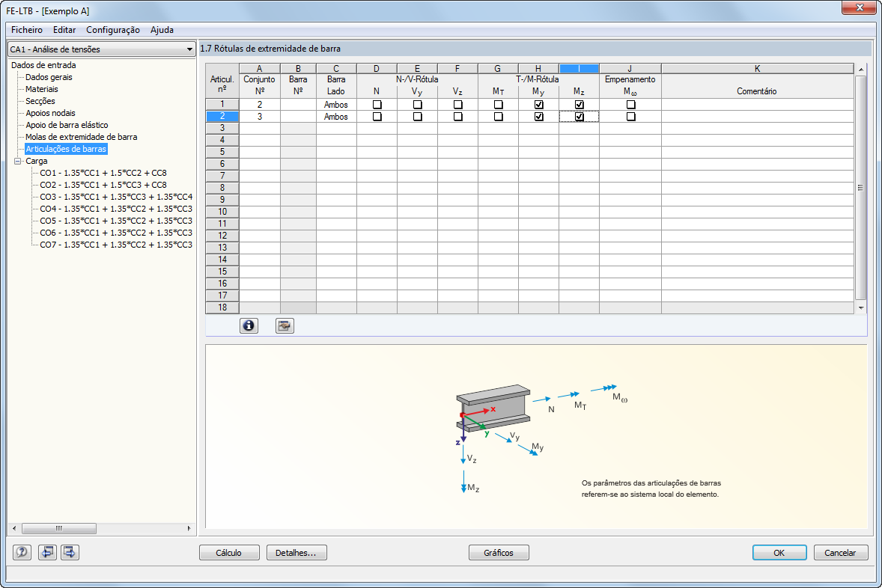Uncheck My checkbox in row 1
Screen dimensions: 882x588
pyautogui.click(x=539, y=105)
